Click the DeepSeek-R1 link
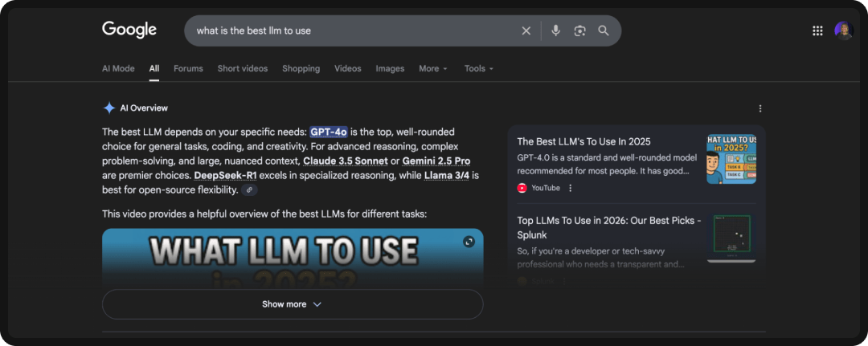This screenshot has width=868, height=346. pos(225,176)
